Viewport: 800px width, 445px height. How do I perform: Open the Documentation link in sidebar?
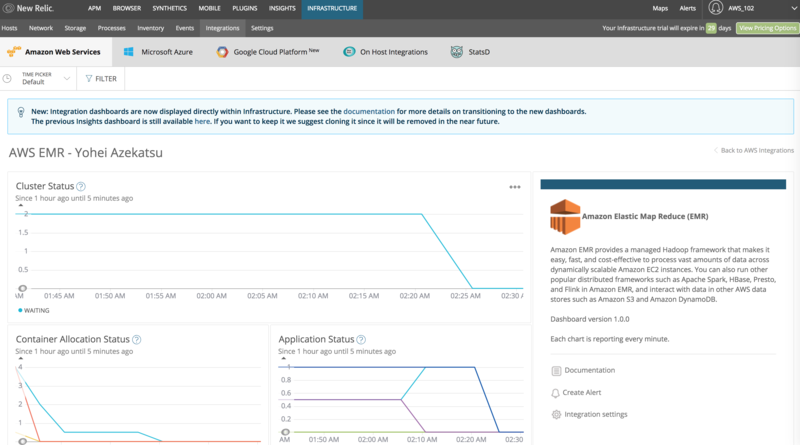(x=589, y=370)
